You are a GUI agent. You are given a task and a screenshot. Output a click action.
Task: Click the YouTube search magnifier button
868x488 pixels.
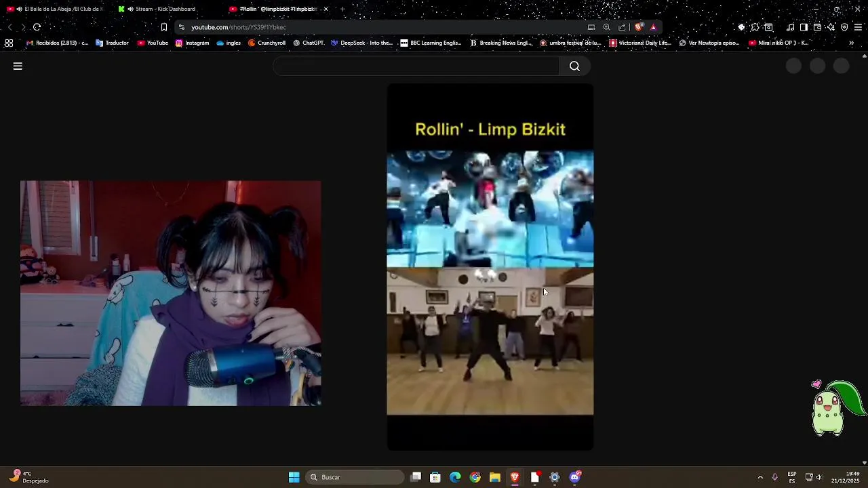[574, 66]
